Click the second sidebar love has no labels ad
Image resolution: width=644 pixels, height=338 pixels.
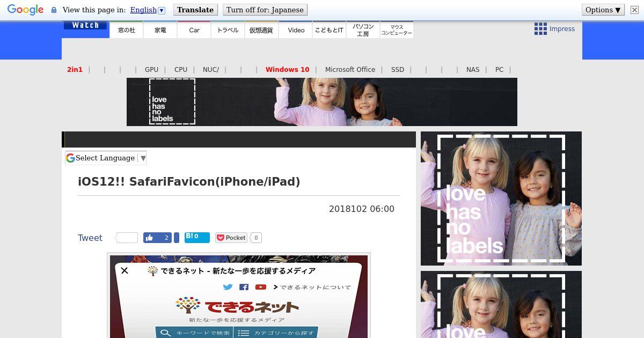tap(501, 304)
